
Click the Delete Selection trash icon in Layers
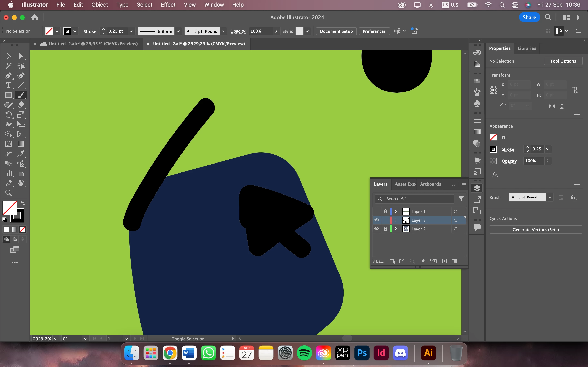[455, 261]
